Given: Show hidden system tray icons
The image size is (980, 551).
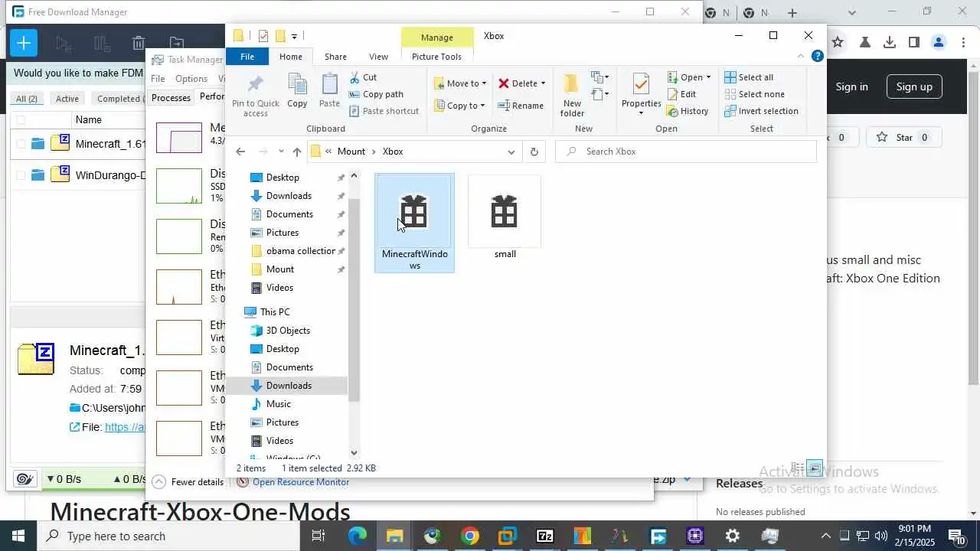Looking at the screenshot, I should point(825,536).
